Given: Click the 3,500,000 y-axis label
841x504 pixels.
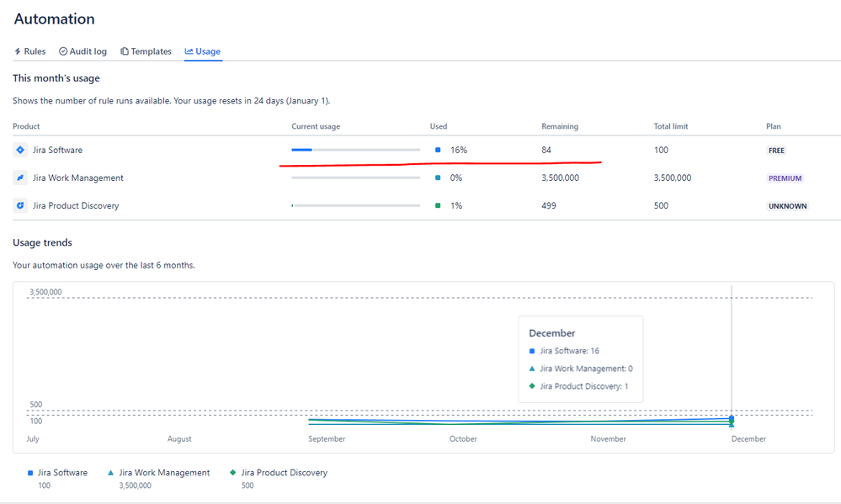Looking at the screenshot, I should point(45,292).
